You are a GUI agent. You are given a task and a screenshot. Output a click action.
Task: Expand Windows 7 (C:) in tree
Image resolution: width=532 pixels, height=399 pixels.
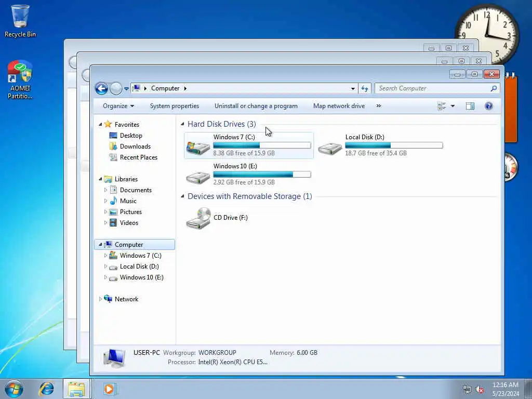pos(105,255)
